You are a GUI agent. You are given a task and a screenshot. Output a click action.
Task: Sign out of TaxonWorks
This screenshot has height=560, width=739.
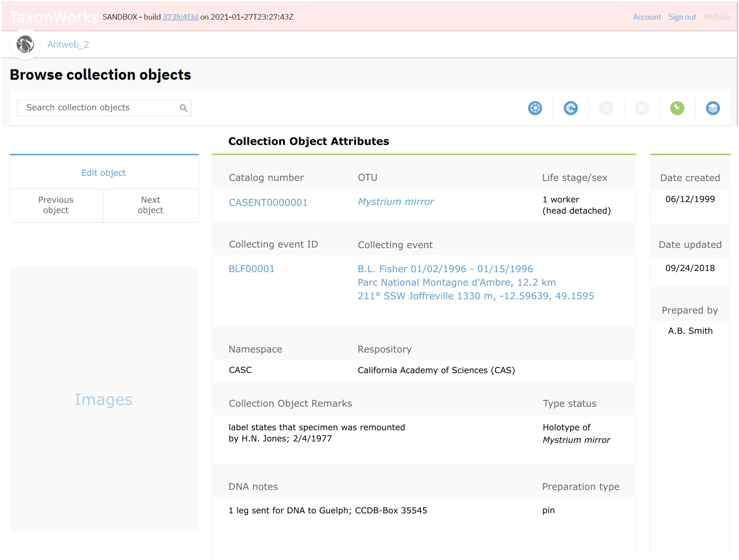(682, 17)
